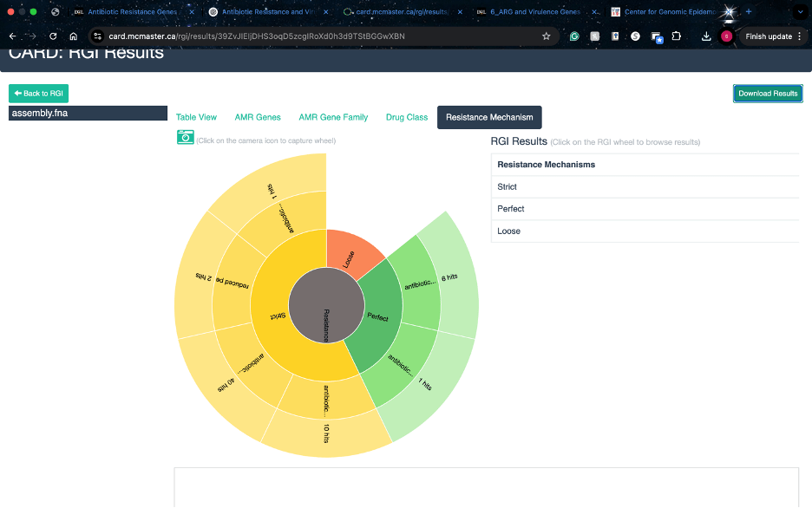Viewport: 812px width, 508px height.
Task: Open the browser downloads icon
Action: click(705, 36)
